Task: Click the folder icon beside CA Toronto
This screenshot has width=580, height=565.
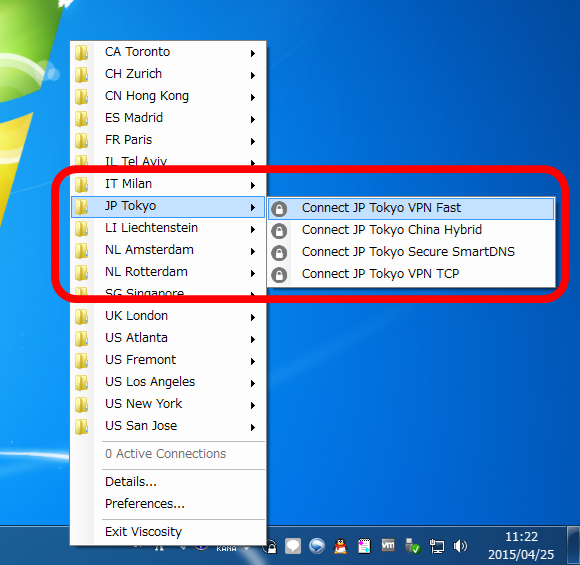Action: [x=82, y=53]
